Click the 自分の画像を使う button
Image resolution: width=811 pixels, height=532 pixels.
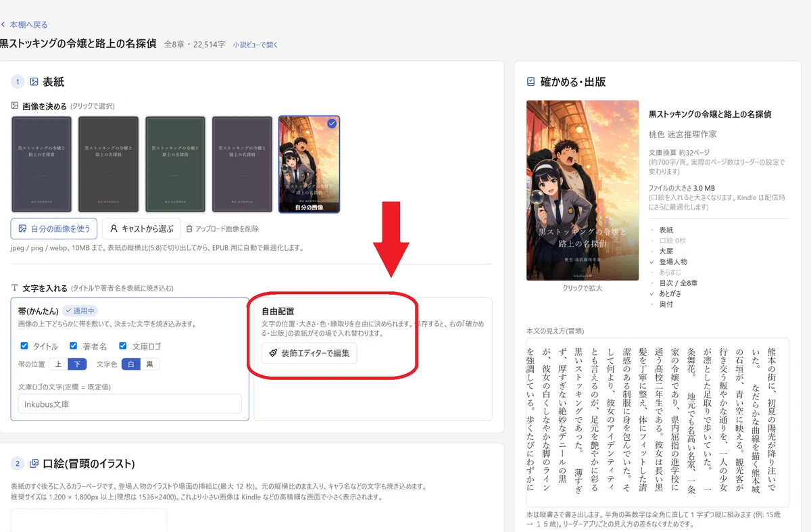[54, 228]
